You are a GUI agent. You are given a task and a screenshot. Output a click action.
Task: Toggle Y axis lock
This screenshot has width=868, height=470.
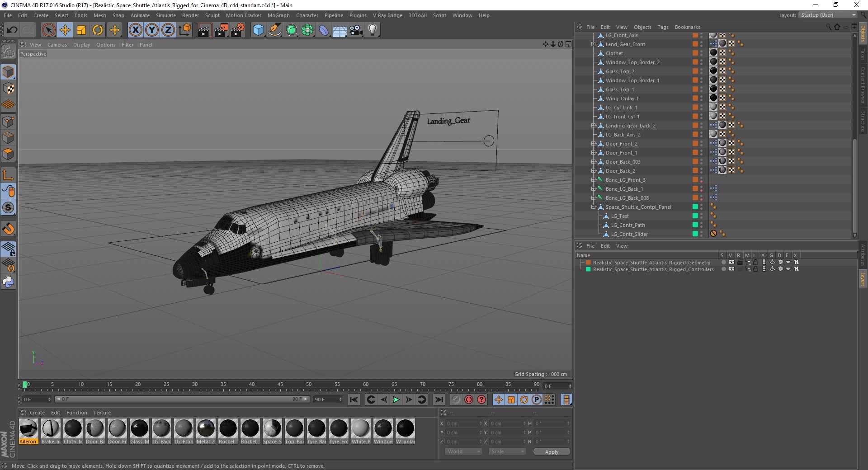tap(152, 30)
